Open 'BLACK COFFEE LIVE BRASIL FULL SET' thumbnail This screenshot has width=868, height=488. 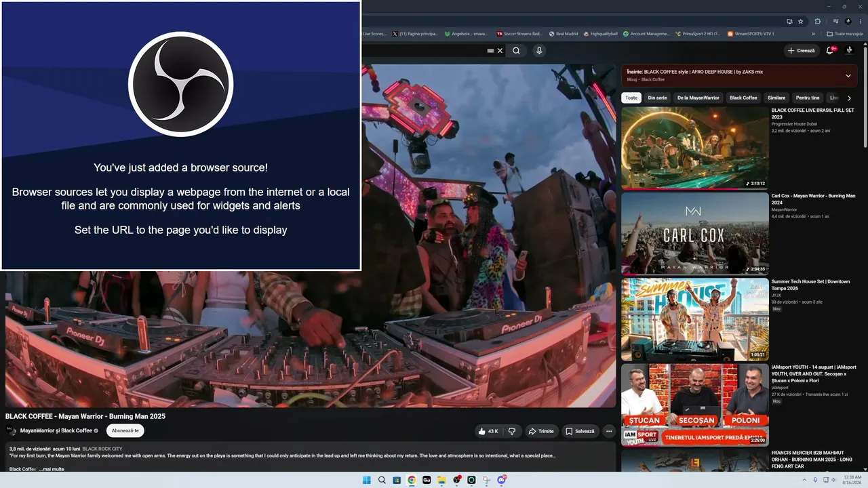pos(695,148)
